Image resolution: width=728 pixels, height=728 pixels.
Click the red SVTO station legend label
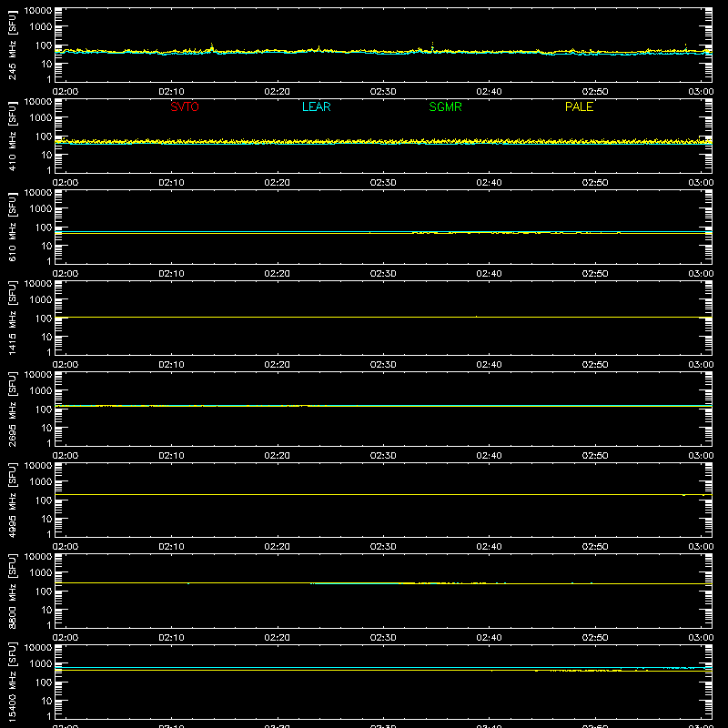(185, 106)
